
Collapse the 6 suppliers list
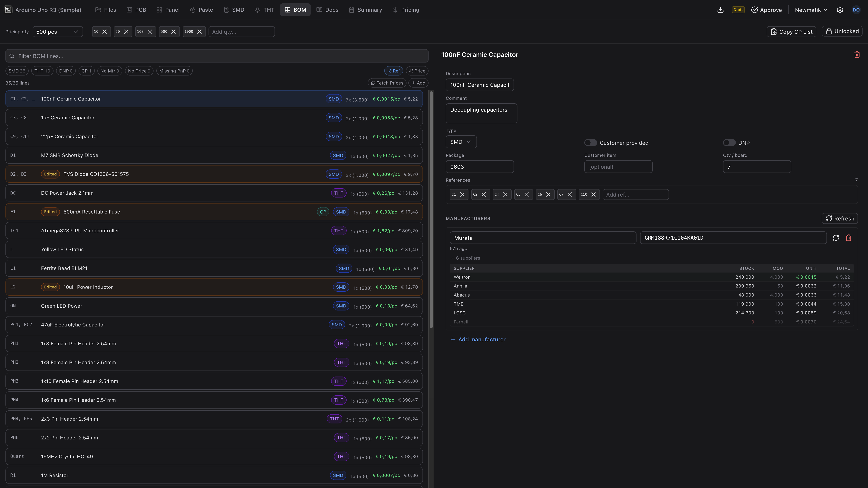pos(465,258)
